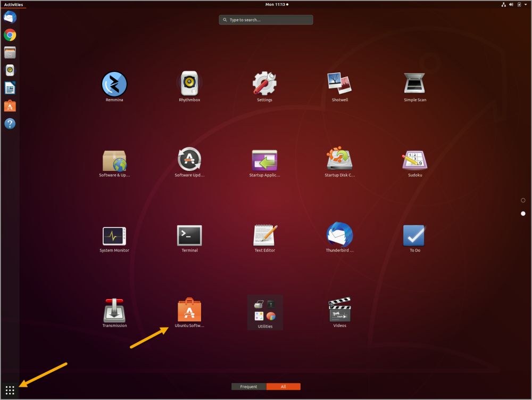Open the clock showing Mon 11:13
Image resolution: width=532 pixels, height=400 pixels.
point(277,4)
